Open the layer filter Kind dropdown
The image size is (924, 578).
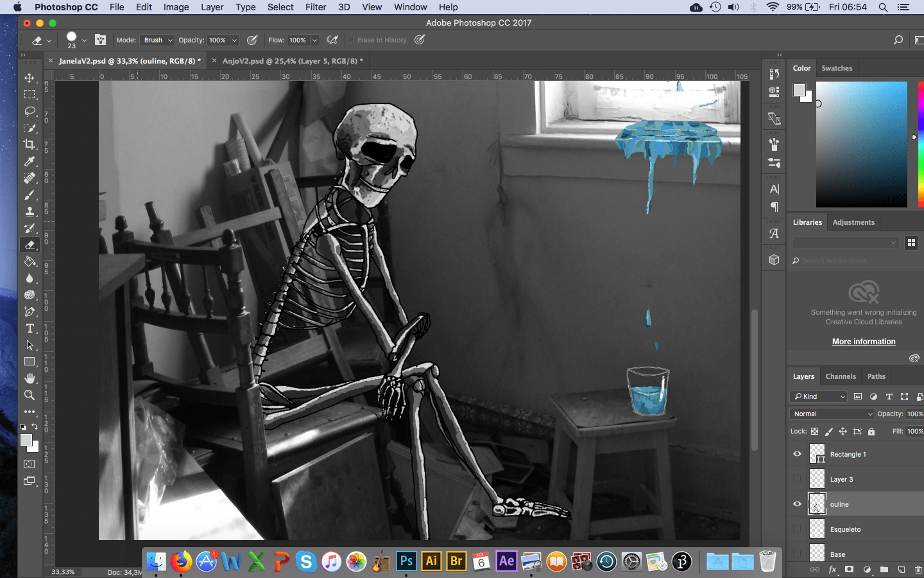pyautogui.click(x=819, y=397)
